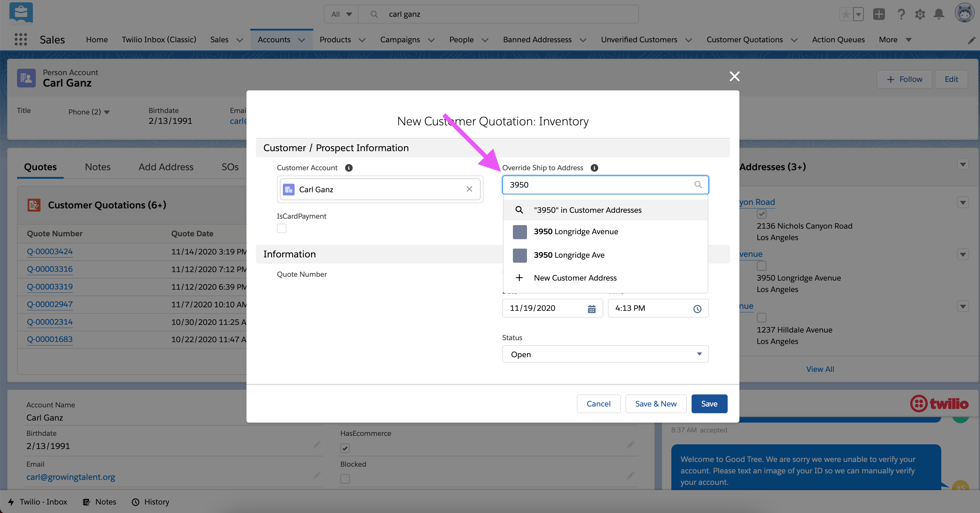Open the More navigation dropdown
The width and height of the screenshot is (980, 513).
tap(895, 40)
